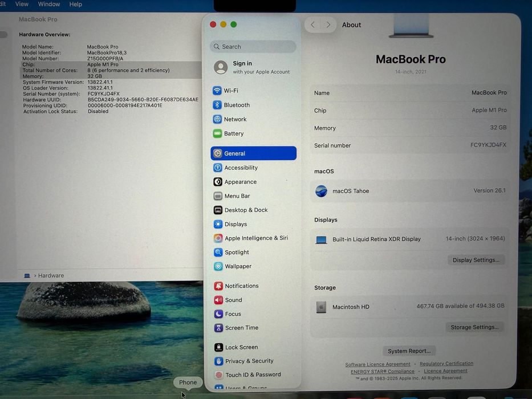Click the Built-in display laptop icon
532x399 pixels.
[321, 240]
